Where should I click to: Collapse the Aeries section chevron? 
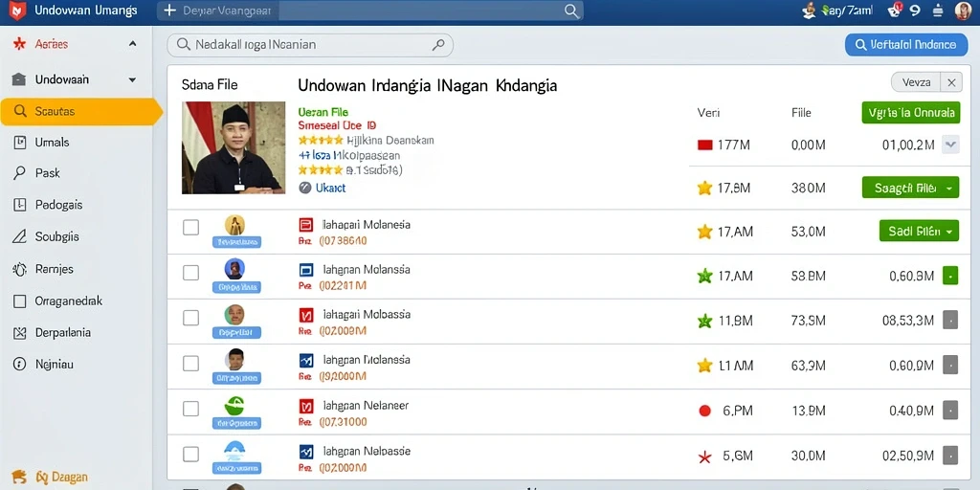pyautogui.click(x=132, y=44)
